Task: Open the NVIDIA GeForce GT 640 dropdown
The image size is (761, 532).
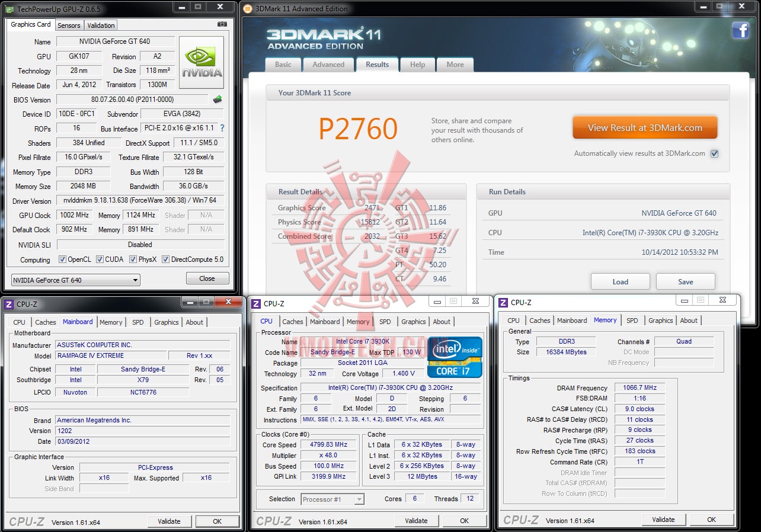Action: click(x=75, y=280)
